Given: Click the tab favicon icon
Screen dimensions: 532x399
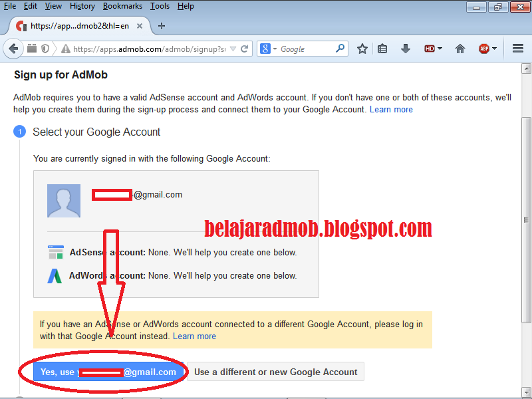Looking at the screenshot, I should [x=21, y=26].
